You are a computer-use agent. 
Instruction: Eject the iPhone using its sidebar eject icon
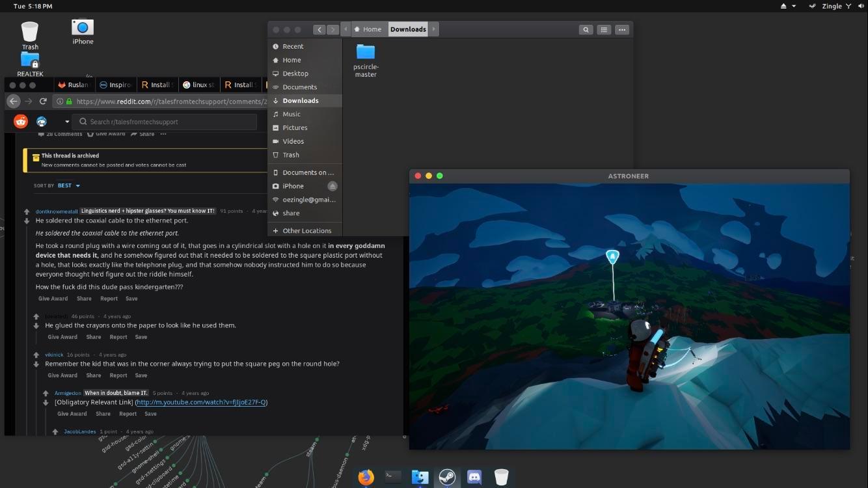tap(332, 185)
